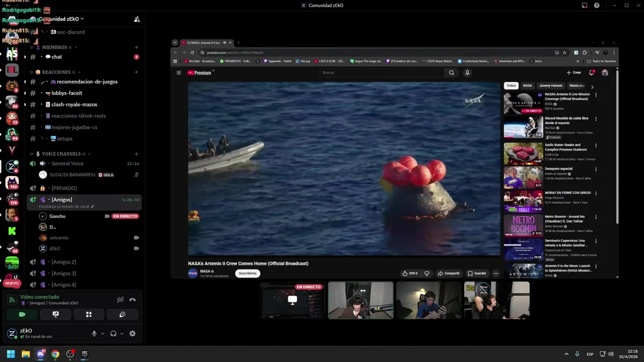Open clash-royale-mazos channel
The width and height of the screenshot is (644, 362).
pyautogui.click(x=84, y=105)
